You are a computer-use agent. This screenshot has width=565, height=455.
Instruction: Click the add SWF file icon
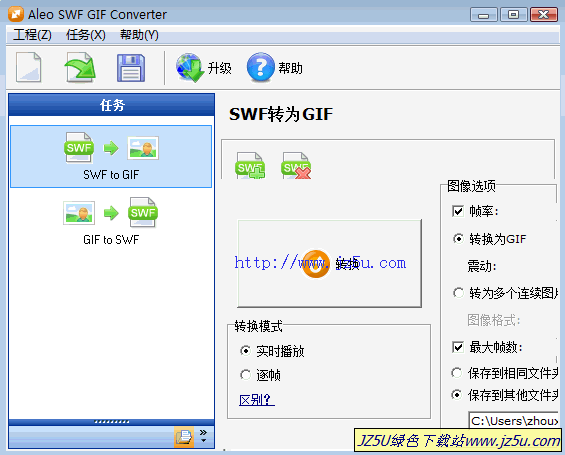(250, 165)
